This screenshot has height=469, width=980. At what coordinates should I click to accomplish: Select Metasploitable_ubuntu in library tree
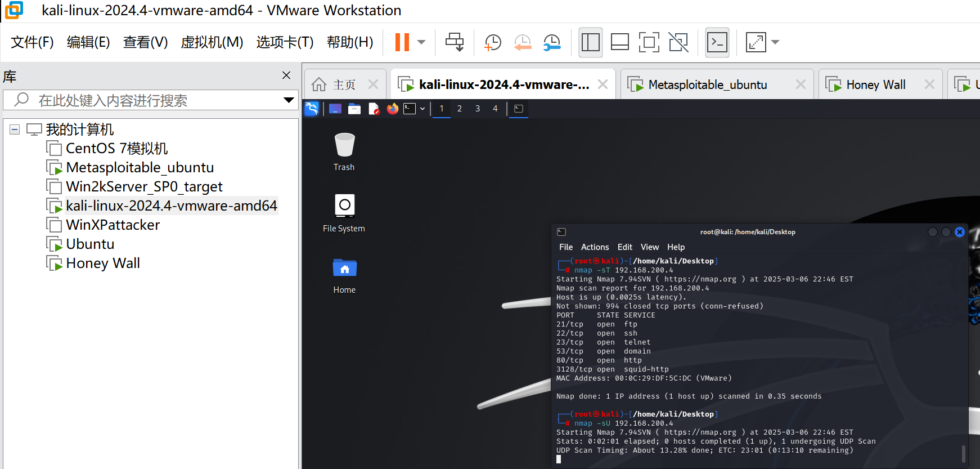[140, 168]
